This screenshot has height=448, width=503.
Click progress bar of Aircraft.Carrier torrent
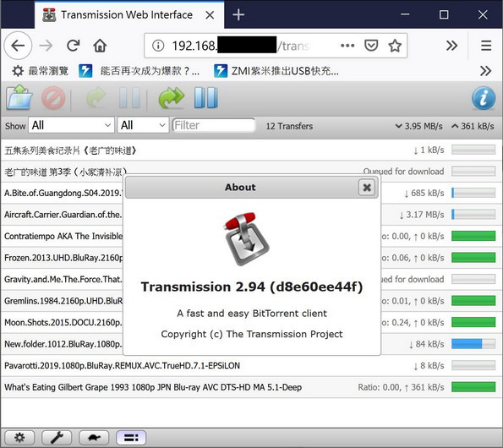[473, 215]
